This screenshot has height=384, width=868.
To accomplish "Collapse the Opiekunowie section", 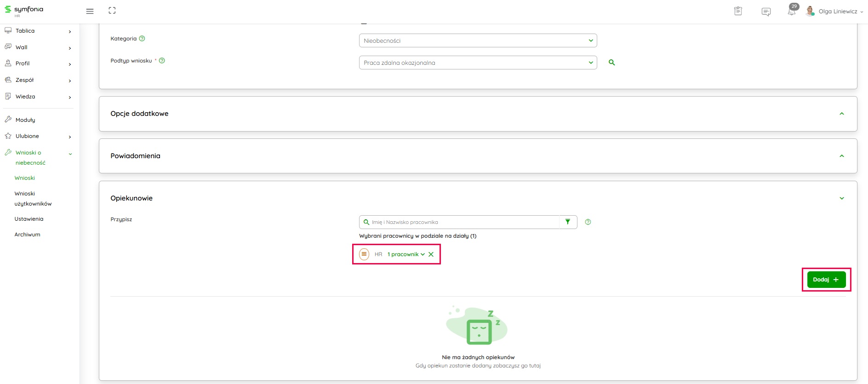I will click(x=841, y=198).
